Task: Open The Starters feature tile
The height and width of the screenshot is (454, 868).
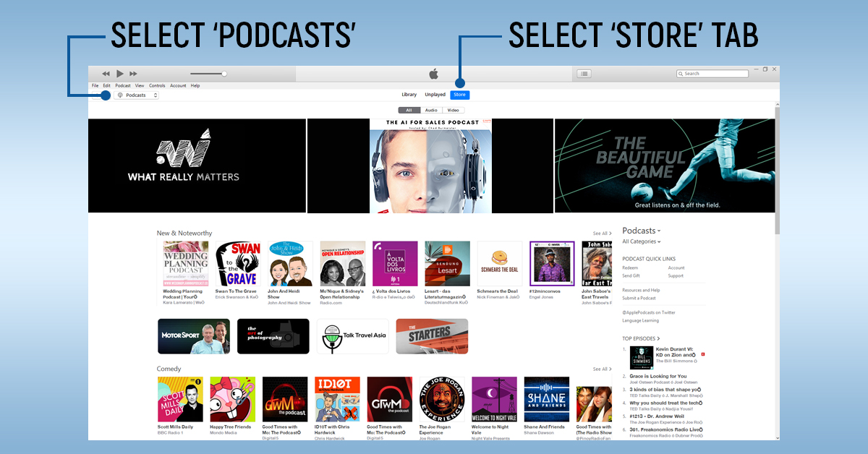Action: 433,336
